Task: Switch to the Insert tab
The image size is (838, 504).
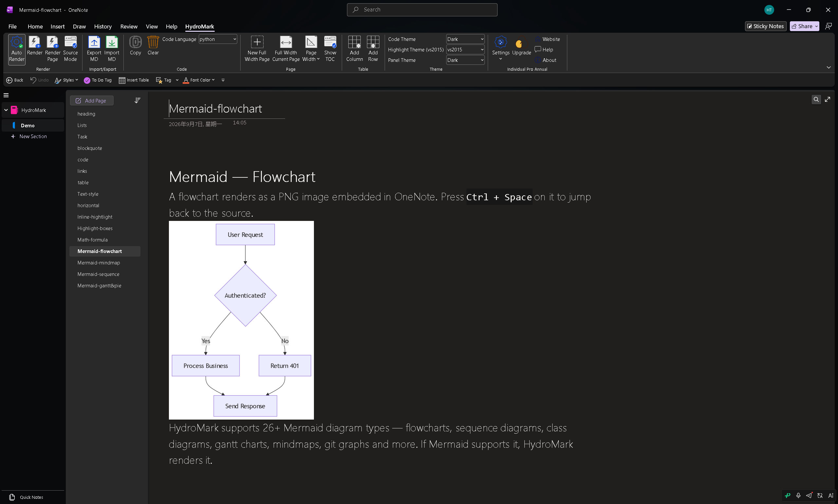Action: coord(57,27)
